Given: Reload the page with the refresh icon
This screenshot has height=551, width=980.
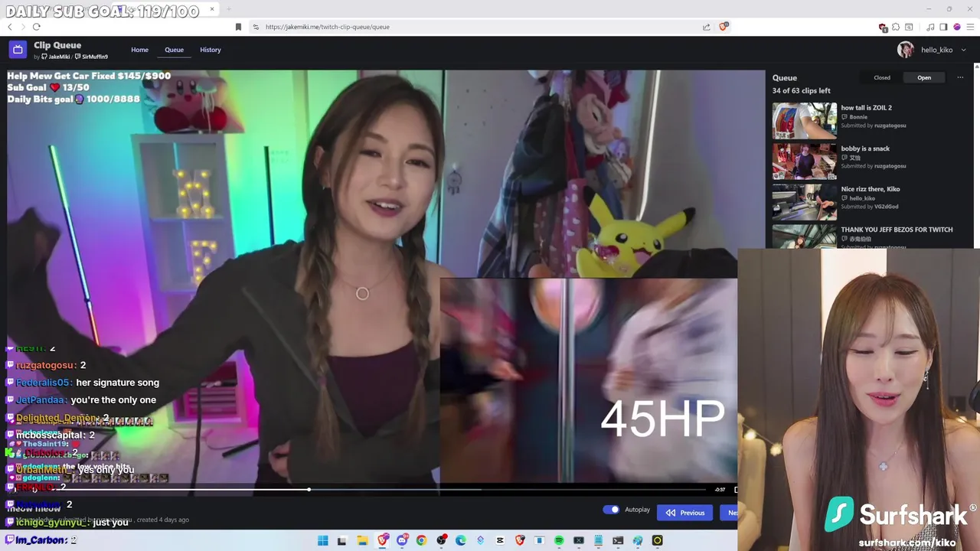Looking at the screenshot, I should [x=36, y=27].
